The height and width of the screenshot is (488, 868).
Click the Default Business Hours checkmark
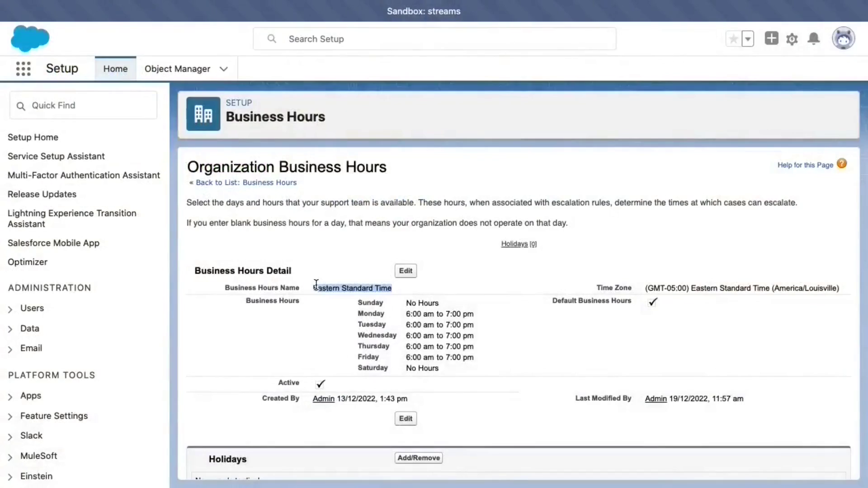653,302
